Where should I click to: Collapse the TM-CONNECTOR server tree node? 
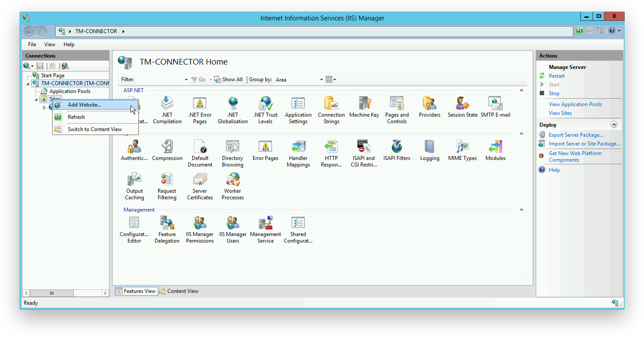click(x=28, y=84)
